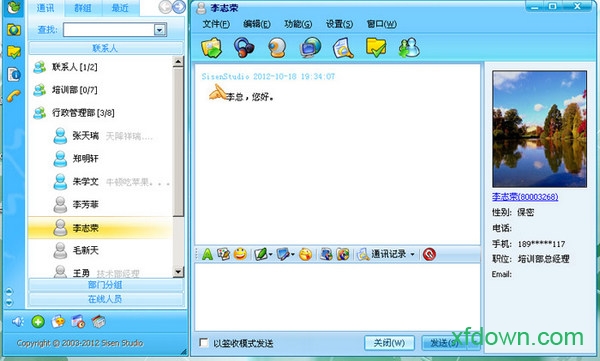
Task: Click the blue send image icon
Action: [326, 254]
